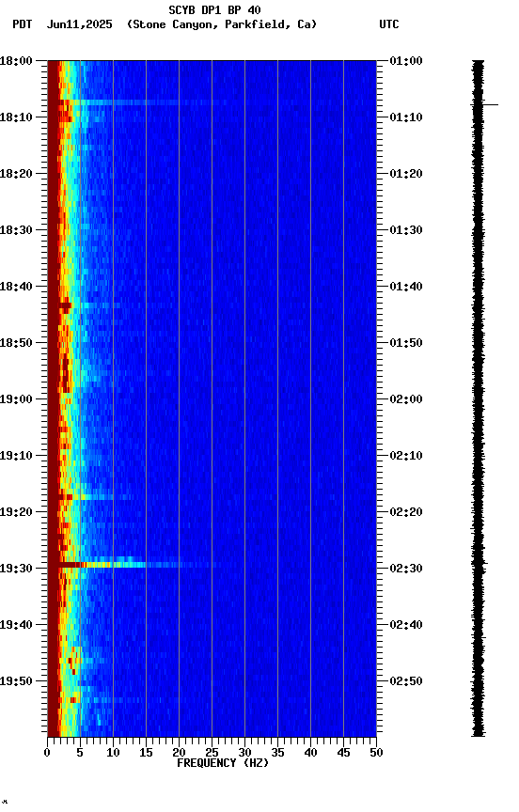Image resolution: width=519 pixels, height=812 pixels.
Task: Click the date "Jun11,2025"
Action: [x=79, y=24]
